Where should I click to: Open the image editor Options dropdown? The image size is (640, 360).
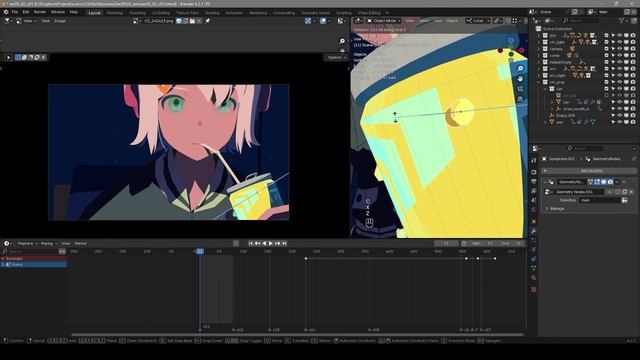point(336,58)
